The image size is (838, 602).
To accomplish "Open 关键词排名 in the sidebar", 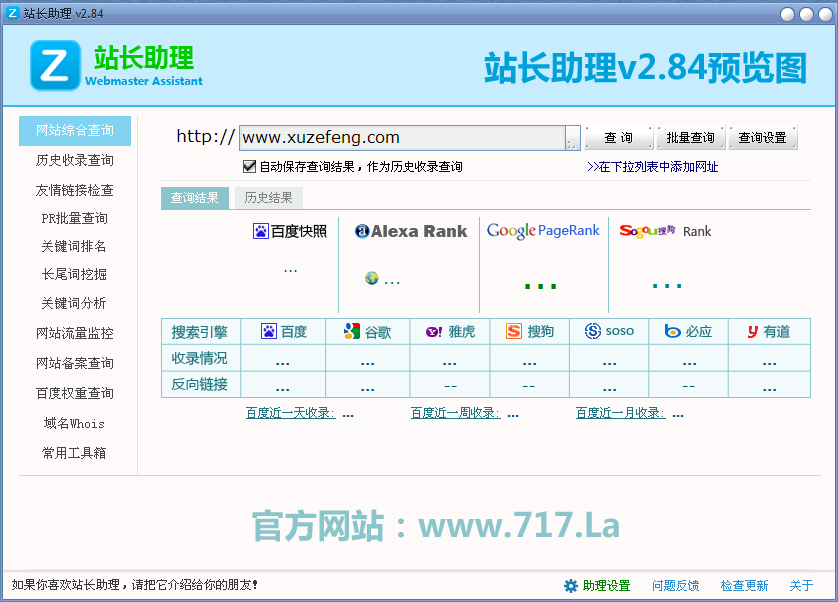I will [x=74, y=246].
